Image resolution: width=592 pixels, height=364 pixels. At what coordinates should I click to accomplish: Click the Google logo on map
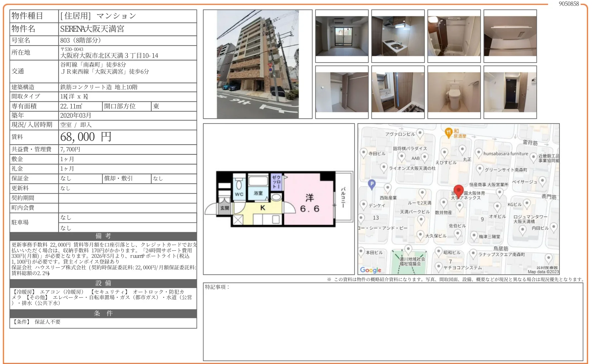coord(371,270)
